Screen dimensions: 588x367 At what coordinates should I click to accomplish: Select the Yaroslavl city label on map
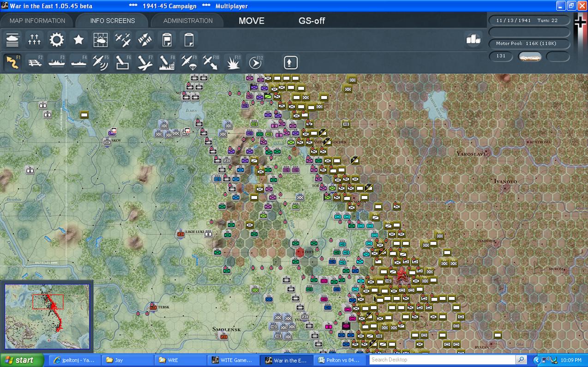tap(471, 153)
